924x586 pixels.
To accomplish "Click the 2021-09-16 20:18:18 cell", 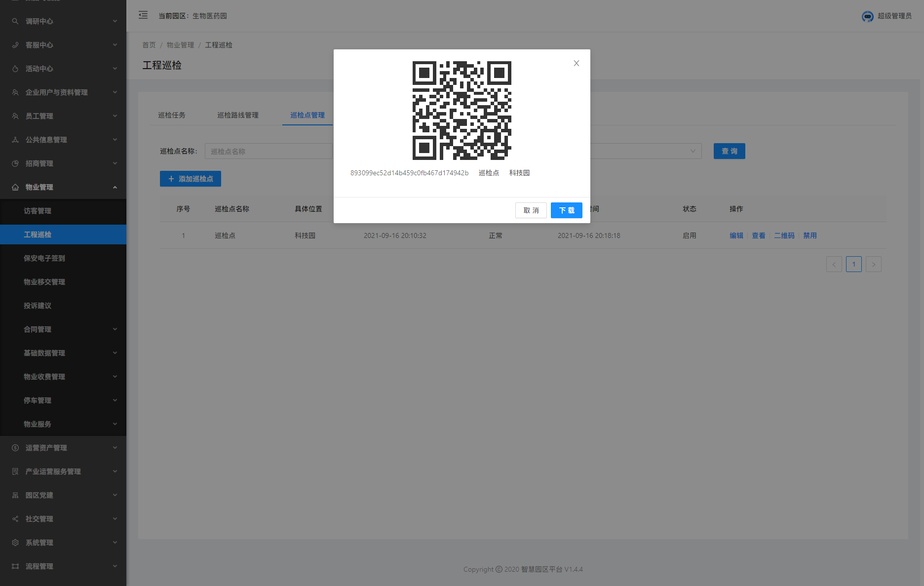I will [589, 235].
